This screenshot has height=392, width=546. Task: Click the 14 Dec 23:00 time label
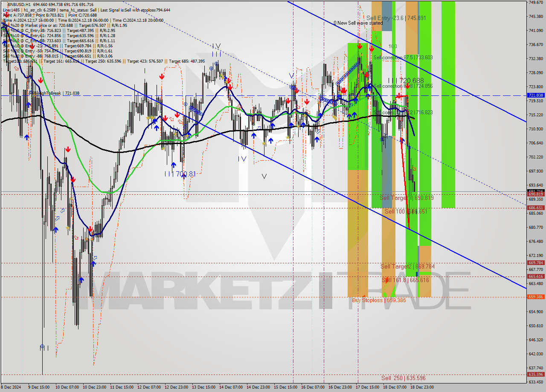(x=258, y=388)
